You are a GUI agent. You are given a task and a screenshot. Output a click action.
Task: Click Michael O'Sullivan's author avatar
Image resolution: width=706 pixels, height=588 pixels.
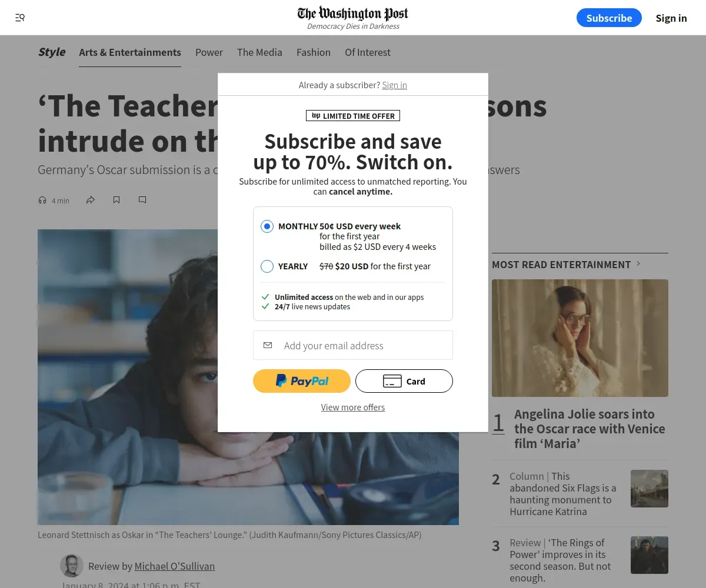[72, 566]
